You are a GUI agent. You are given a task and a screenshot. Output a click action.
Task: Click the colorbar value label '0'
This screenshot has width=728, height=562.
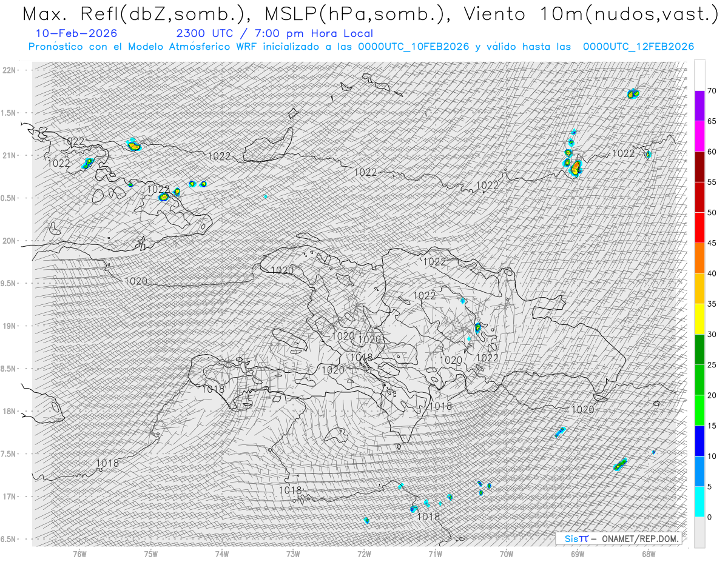(709, 517)
